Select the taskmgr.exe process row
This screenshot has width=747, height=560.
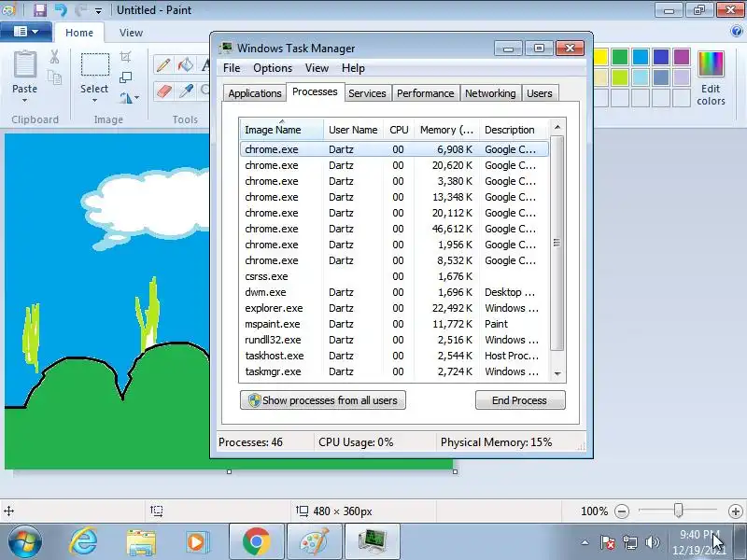click(394, 371)
